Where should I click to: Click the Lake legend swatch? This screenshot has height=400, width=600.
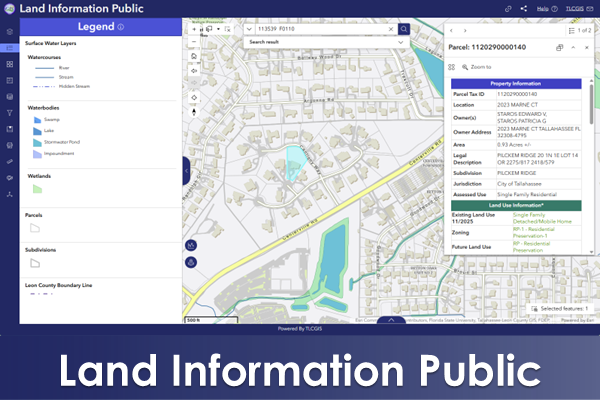point(37,131)
